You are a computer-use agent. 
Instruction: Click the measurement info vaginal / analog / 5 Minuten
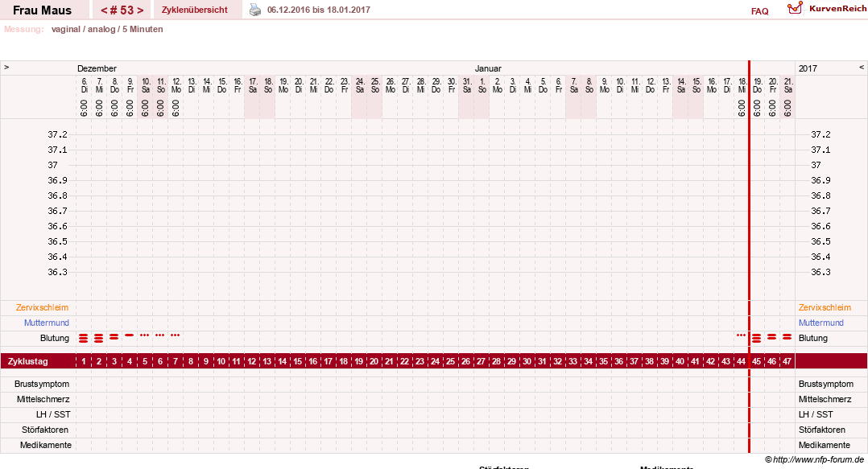pyautogui.click(x=107, y=29)
